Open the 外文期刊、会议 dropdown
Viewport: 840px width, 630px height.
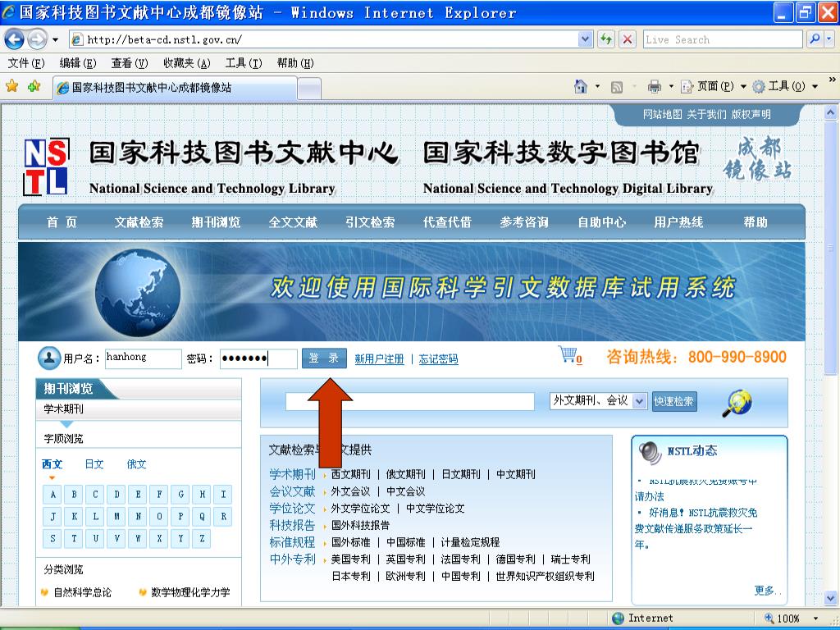598,400
